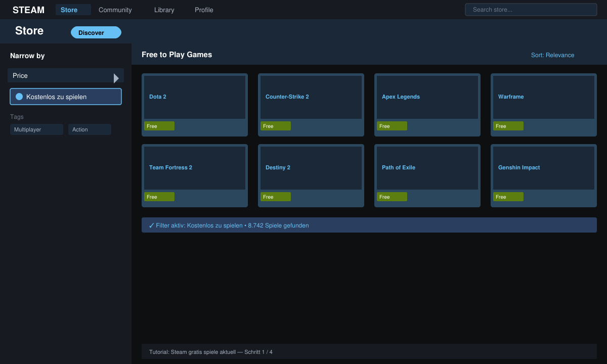This screenshot has height=364, width=607.
Task: Click the Free button under Counter-Strike 2
Action: tap(276, 126)
